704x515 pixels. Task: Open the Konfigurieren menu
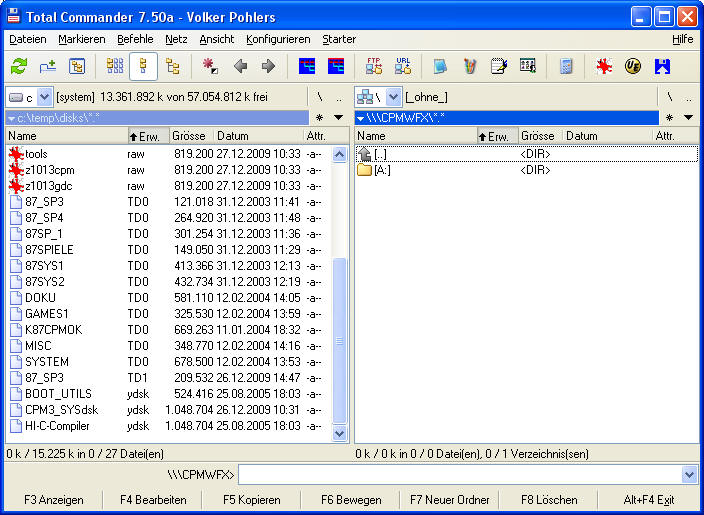pyautogui.click(x=278, y=40)
